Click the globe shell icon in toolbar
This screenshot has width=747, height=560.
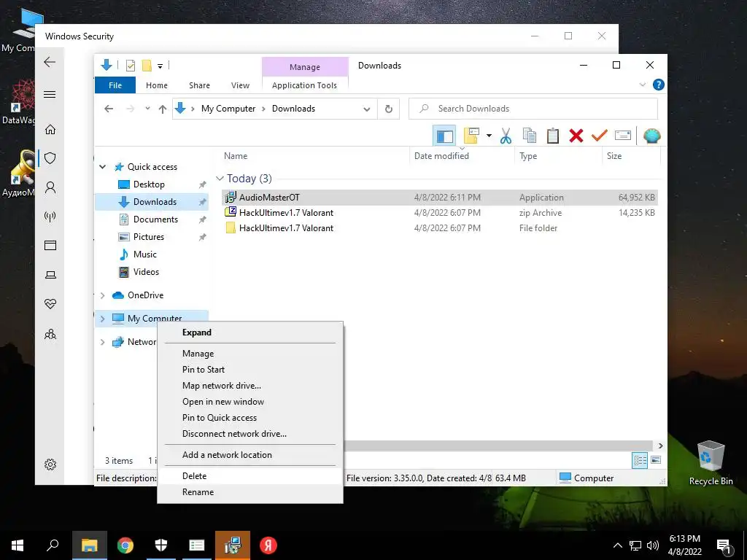(x=651, y=136)
